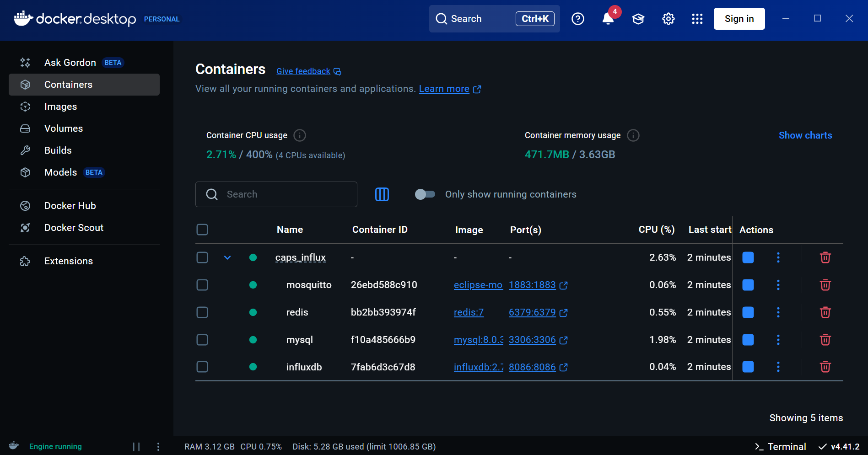Open Ask Gordon in sidebar
The width and height of the screenshot is (868, 455).
pyautogui.click(x=84, y=63)
